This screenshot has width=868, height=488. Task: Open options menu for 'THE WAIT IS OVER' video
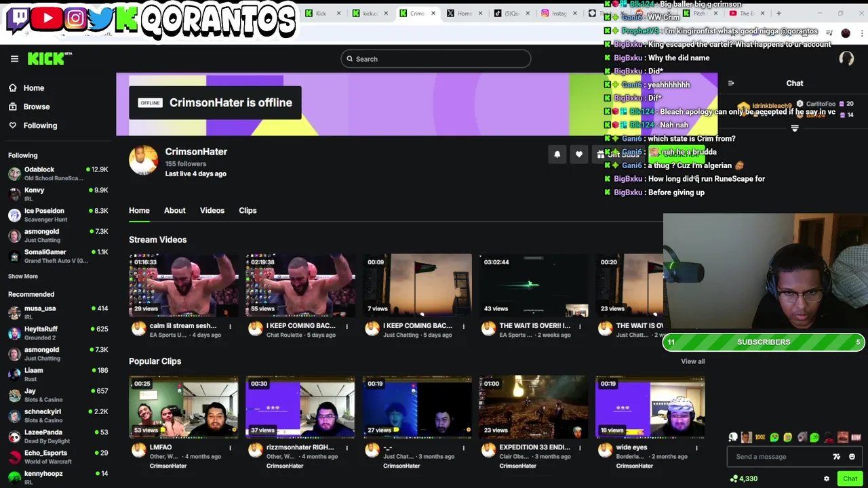(580, 327)
